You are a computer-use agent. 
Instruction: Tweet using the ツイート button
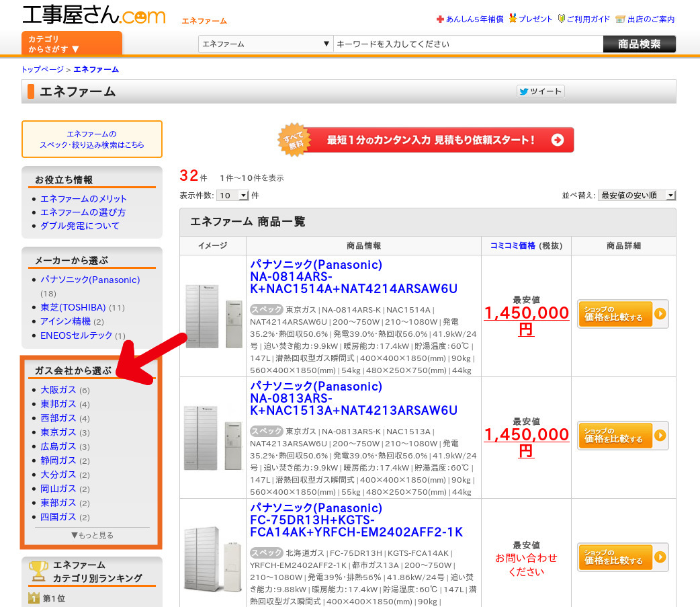[x=541, y=91]
